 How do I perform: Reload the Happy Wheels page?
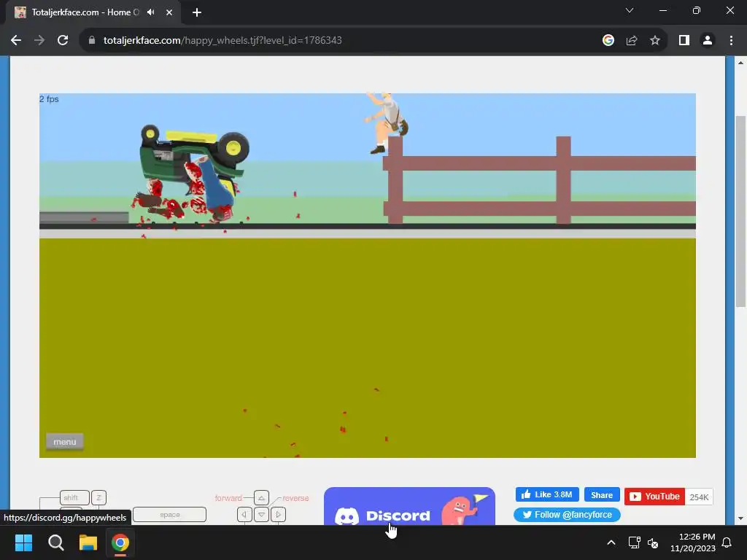63,41
